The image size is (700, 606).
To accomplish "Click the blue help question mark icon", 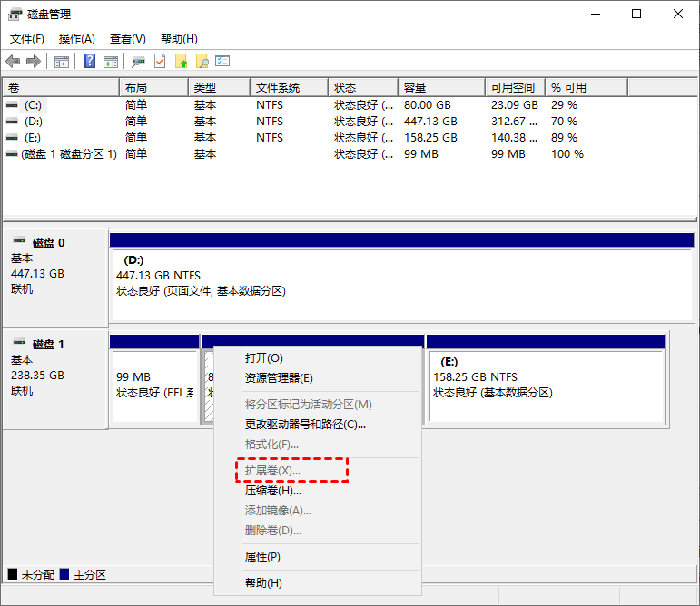I will pos(90,61).
